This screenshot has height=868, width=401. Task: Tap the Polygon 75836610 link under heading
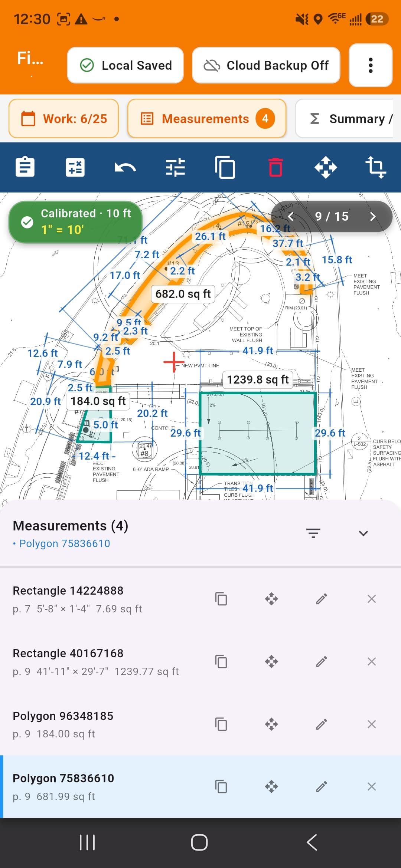65,543
